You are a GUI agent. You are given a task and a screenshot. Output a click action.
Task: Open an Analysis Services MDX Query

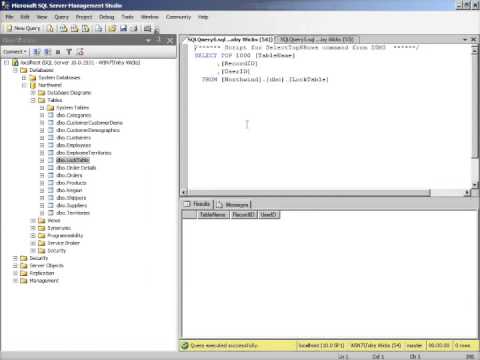pyautogui.click(x=63, y=28)
